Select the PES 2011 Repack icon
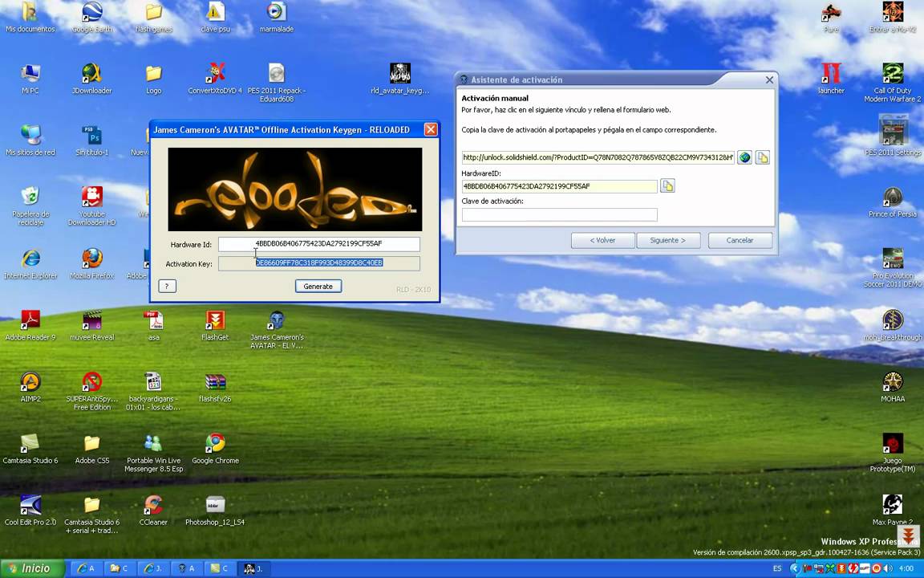924x578 pixels. [x=277, y=83]
